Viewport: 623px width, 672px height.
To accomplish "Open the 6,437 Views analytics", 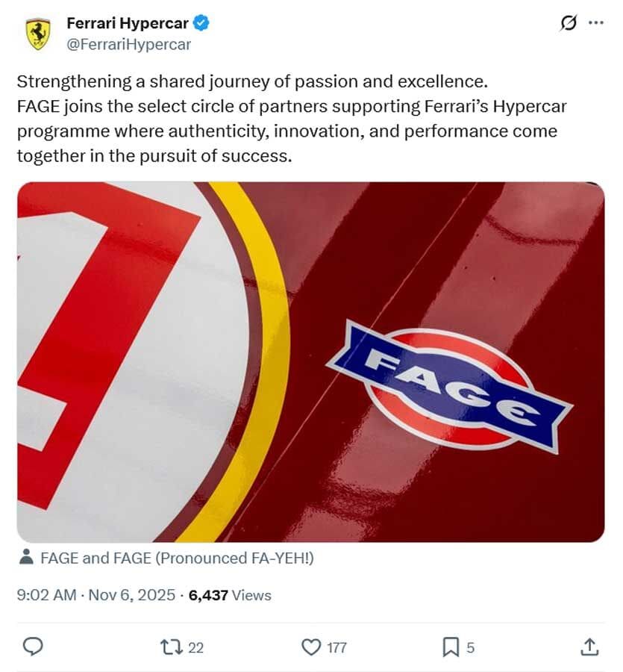I will [x=230, y=595].
